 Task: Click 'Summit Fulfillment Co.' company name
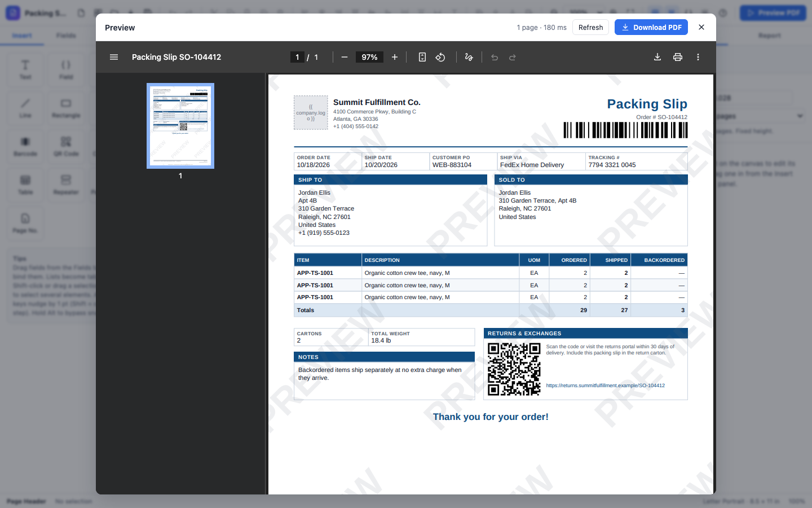[377, 102]
